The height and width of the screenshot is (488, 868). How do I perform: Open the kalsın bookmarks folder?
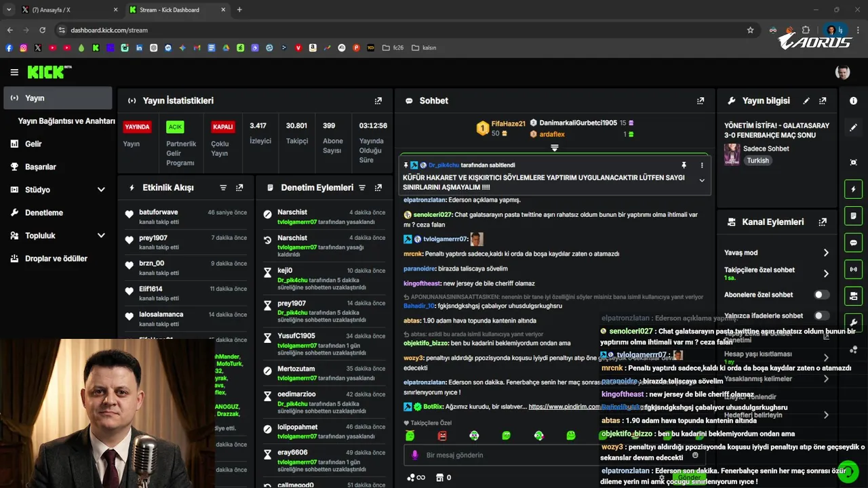(x=424, y=48)
